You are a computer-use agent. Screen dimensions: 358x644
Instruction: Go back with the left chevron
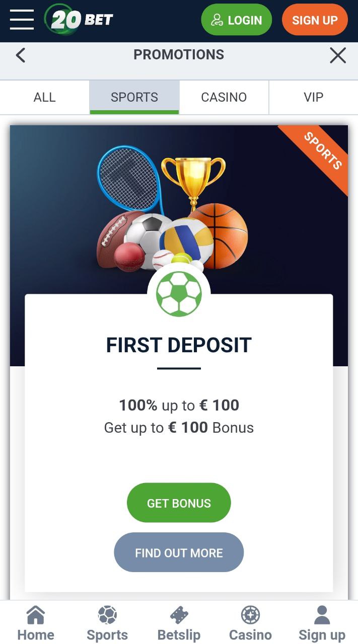[20, 55]
